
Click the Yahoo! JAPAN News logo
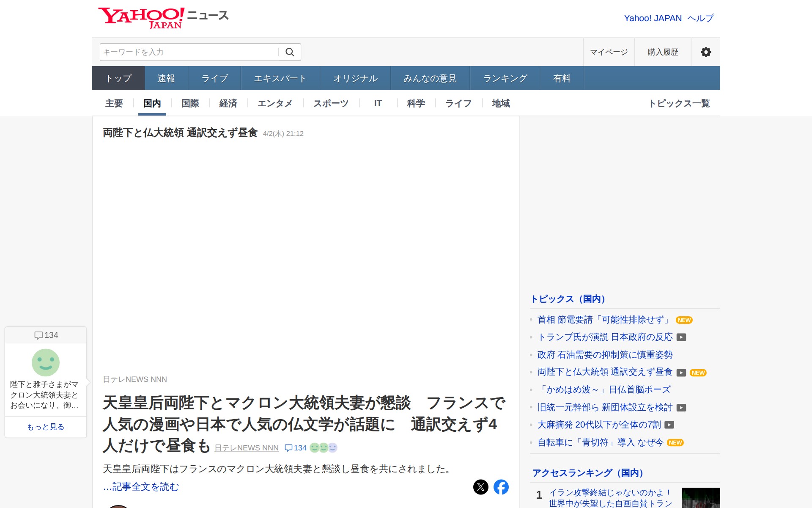coord(164,18)
